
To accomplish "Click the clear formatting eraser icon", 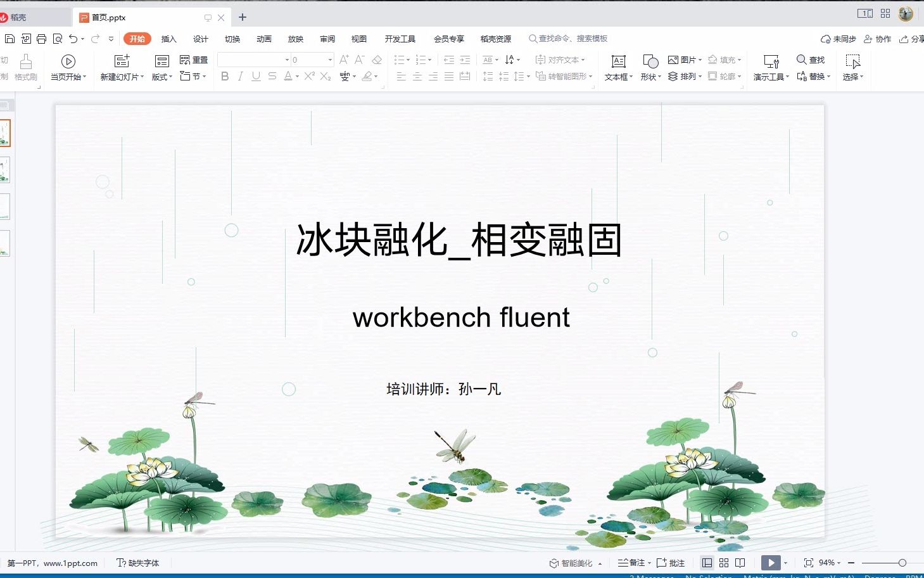I will [377, 60].
